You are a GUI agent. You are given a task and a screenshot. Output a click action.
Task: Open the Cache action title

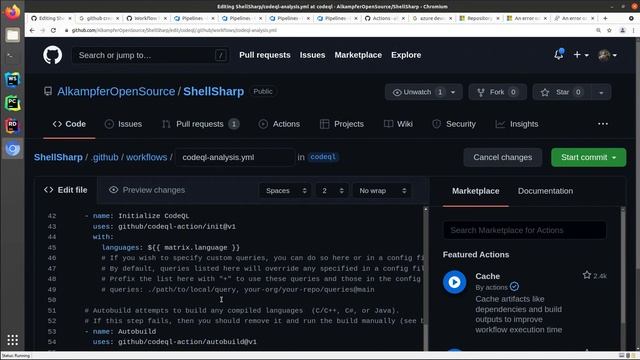point(487,276)
